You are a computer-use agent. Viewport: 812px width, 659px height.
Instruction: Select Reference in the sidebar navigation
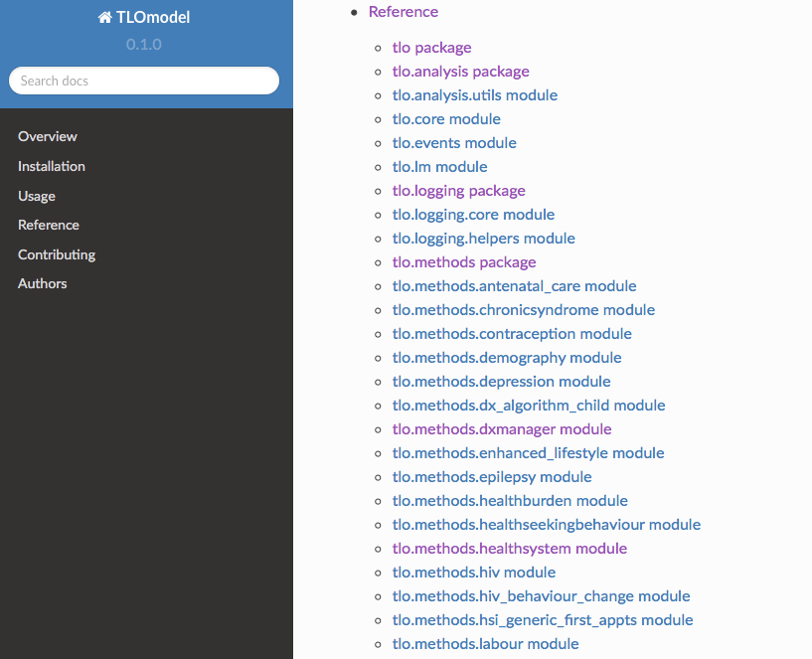tap(48, 225)
